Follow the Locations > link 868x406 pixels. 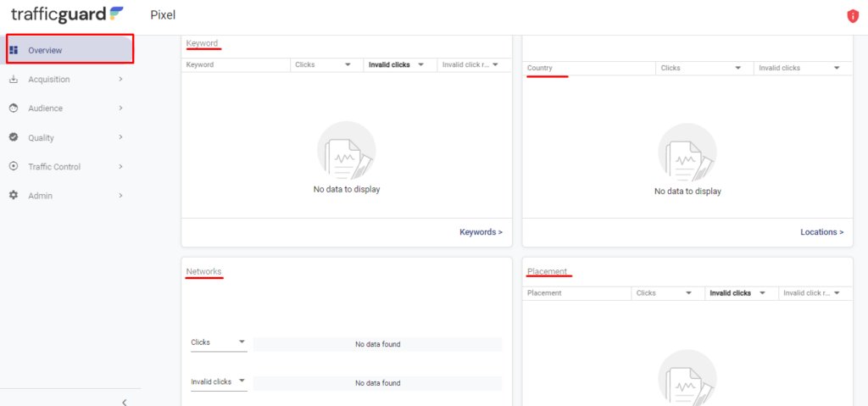pyautogui.click(x=822, y=232)
